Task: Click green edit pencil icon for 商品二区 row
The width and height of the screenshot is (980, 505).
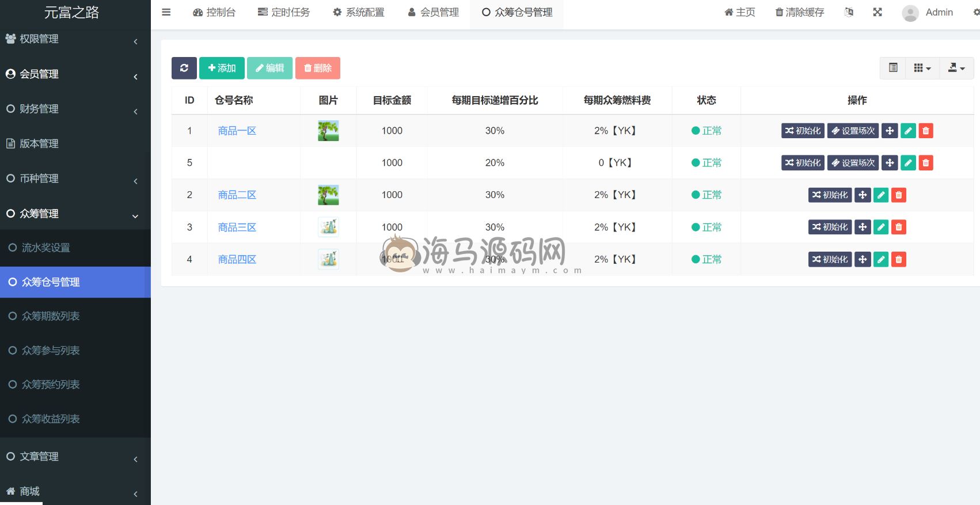Action: [880, 195]
